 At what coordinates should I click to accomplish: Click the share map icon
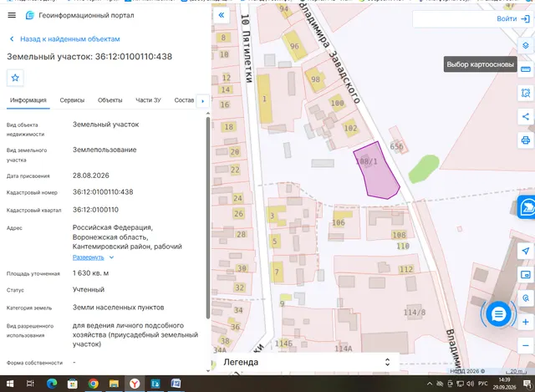pos(526,116)
